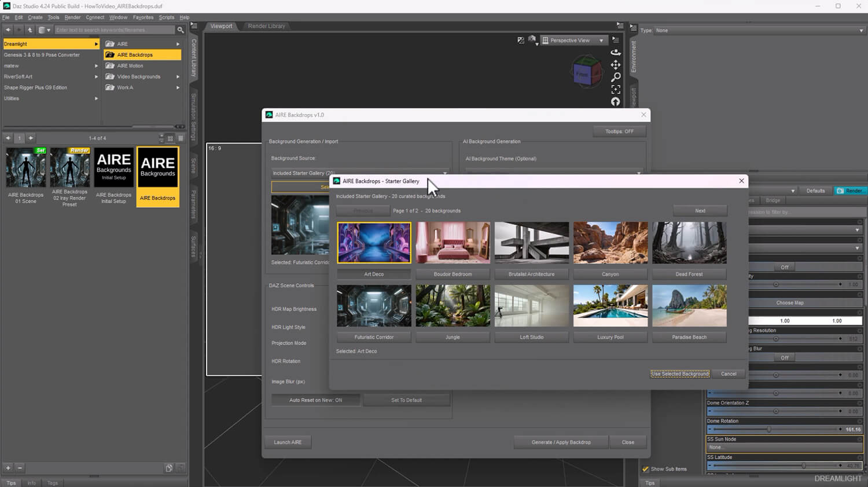Image resolution: width=868 pixels, height=487 pixels.
Task: Select the Boudoir Bedroom background thumbnail
Action: click(453, 243)
